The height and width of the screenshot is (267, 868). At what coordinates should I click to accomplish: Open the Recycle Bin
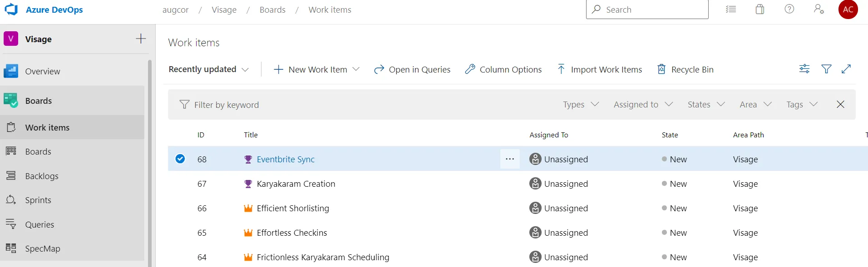point(686,69)
